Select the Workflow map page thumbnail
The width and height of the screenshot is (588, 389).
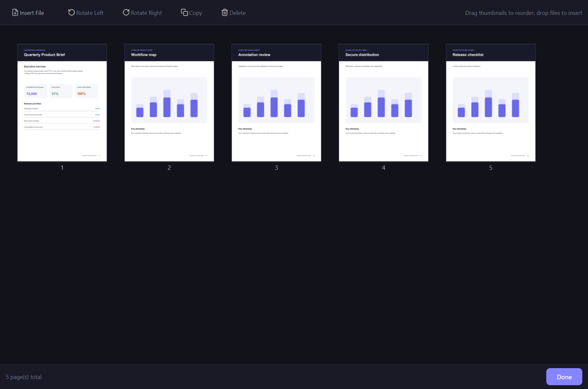click(169, 103)
